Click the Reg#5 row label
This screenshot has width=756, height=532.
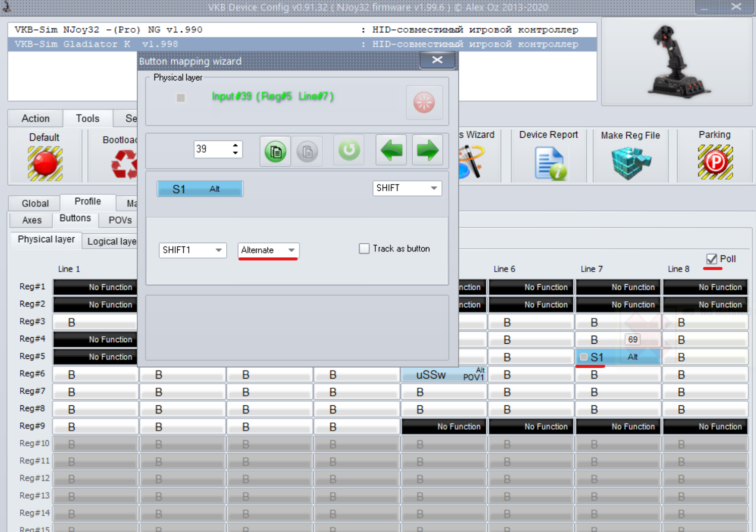32,356
